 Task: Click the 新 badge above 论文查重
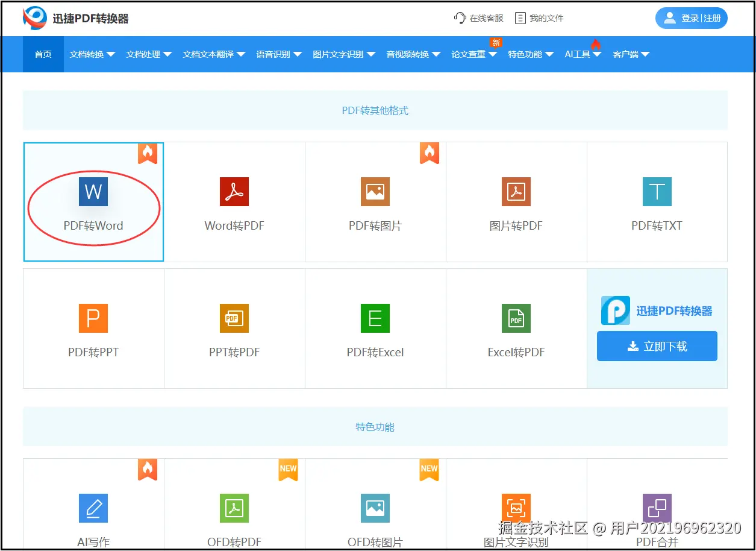click(496, 42)
